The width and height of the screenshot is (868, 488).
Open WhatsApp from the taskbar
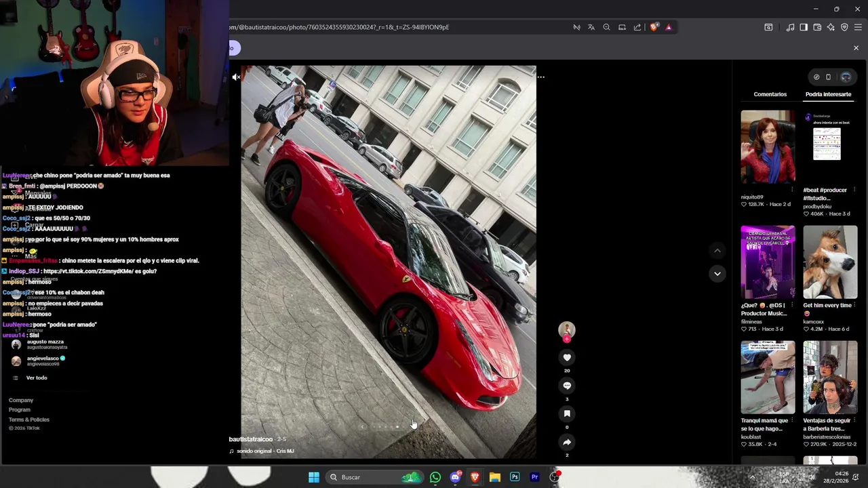click(x=435, y=477)
